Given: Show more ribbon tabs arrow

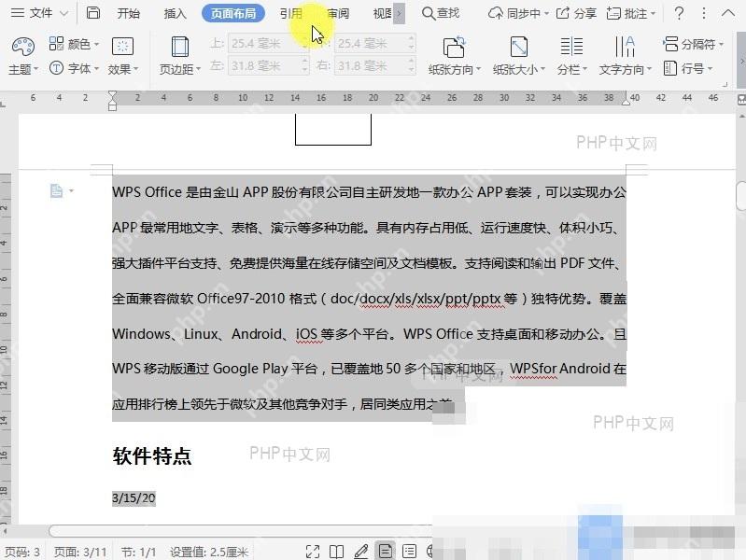Looking at the screenshot, I should coord(400,14).
